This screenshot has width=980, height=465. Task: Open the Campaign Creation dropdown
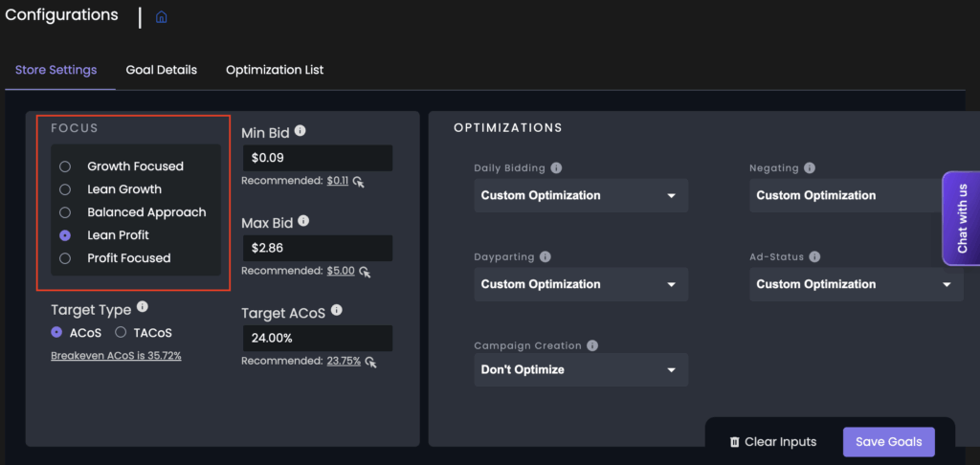(580, 369)
